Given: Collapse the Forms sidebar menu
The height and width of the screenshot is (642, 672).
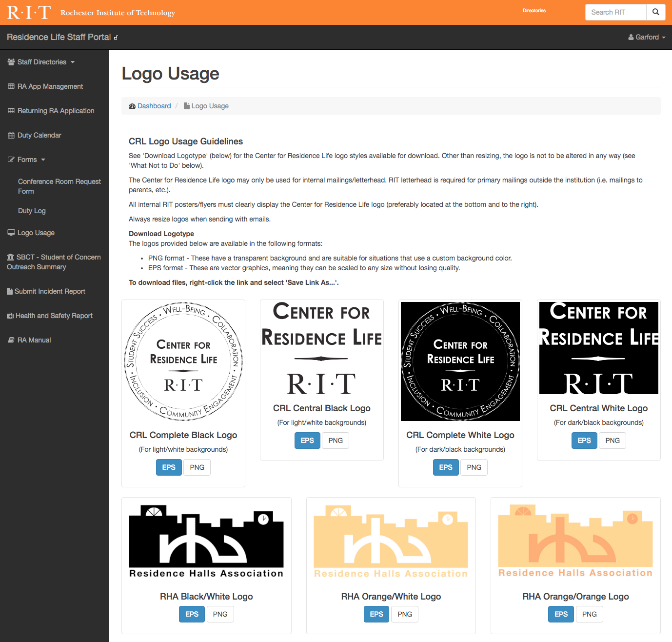Looking at the screenshot, I should pyautogui.click(x=27, y=160).
